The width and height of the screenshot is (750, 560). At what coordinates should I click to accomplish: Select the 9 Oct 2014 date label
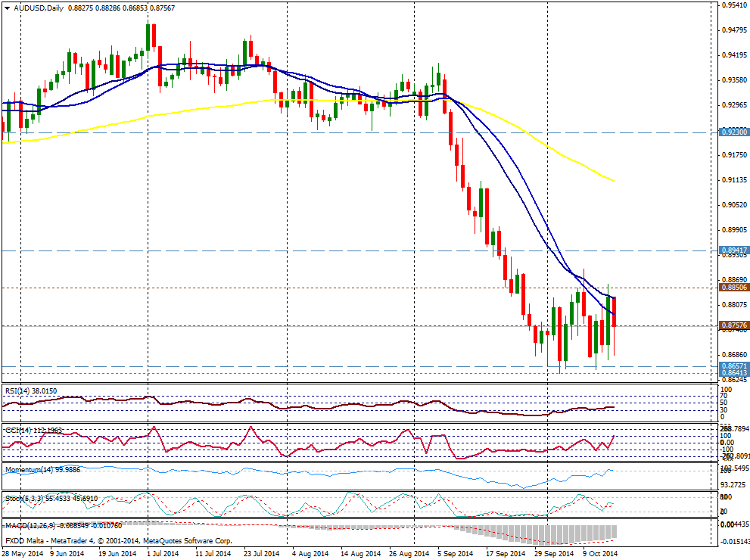[600, 554]
